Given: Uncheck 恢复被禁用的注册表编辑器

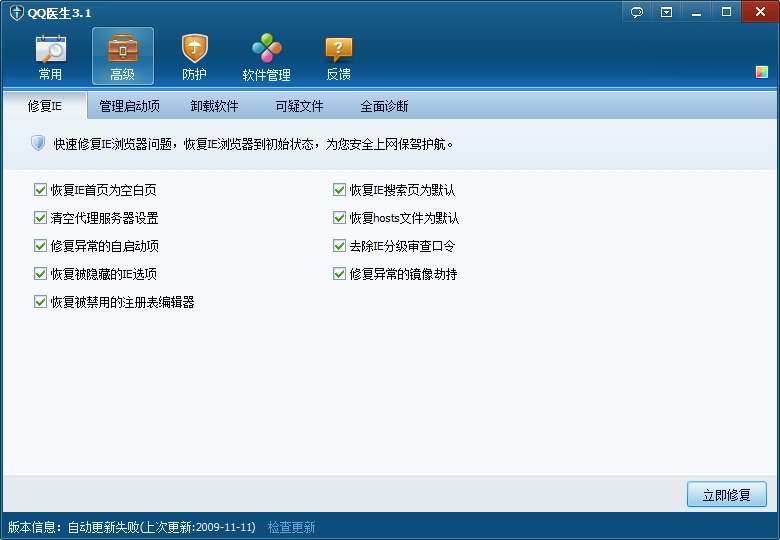Looking at the screenshot, I should point(40,301).
